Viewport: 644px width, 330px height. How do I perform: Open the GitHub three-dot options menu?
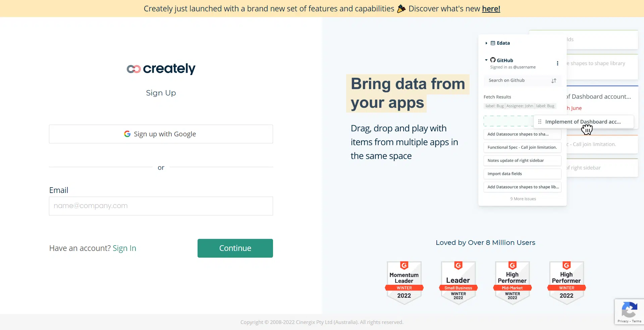[x=557, y=63]
